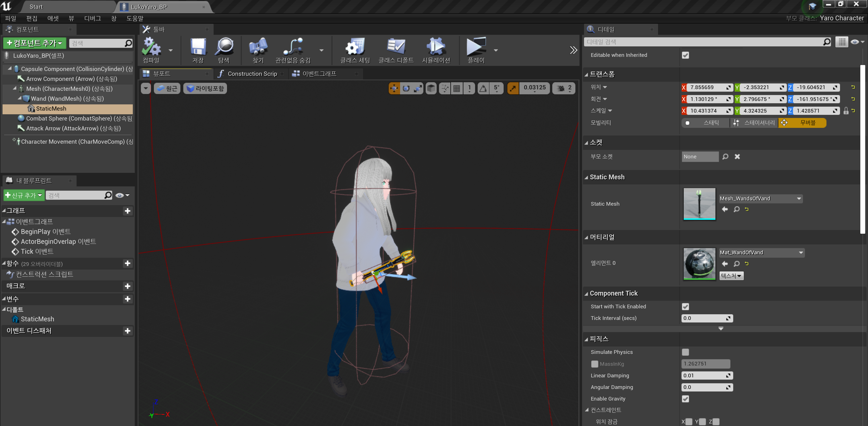The width and height of the screenshot is (868, 426).
Task: Adjust the camera speed control
Action: (563, 88)
